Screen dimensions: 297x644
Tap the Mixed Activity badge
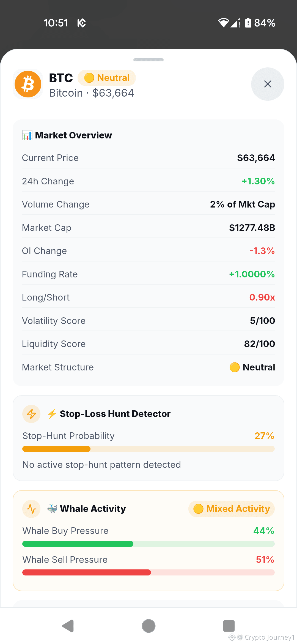pos(232,509)
